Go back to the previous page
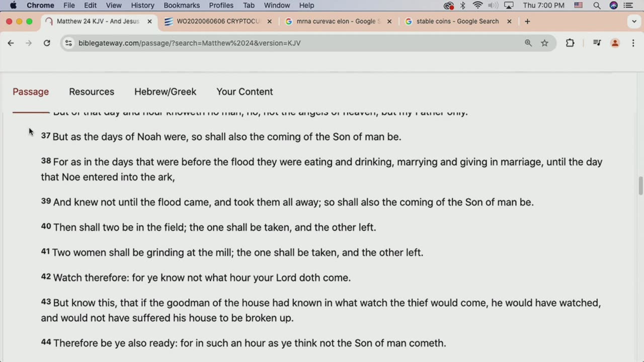The height and width of the screenshot is (362, 644). [x=11, y=43]
